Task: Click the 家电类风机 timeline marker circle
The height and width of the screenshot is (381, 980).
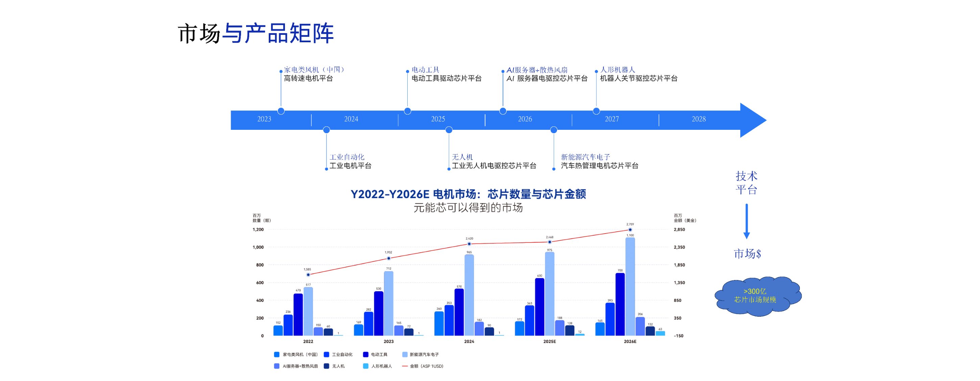Action: pos(281,111)
